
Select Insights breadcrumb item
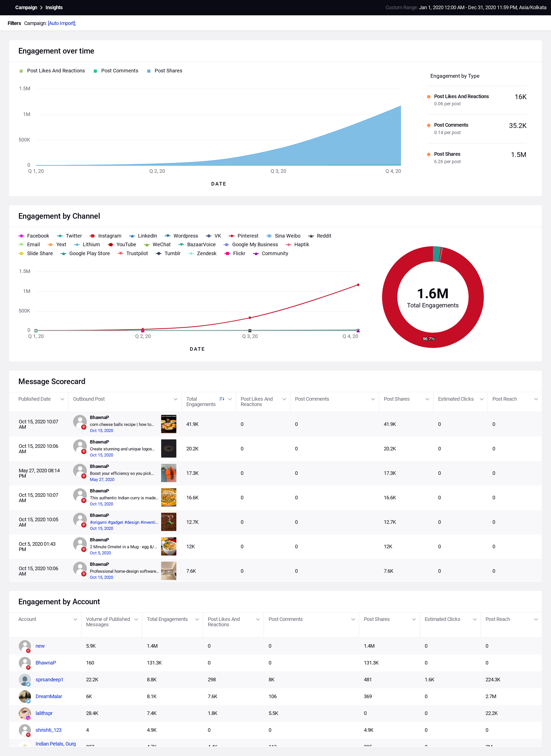pos(54,8)
